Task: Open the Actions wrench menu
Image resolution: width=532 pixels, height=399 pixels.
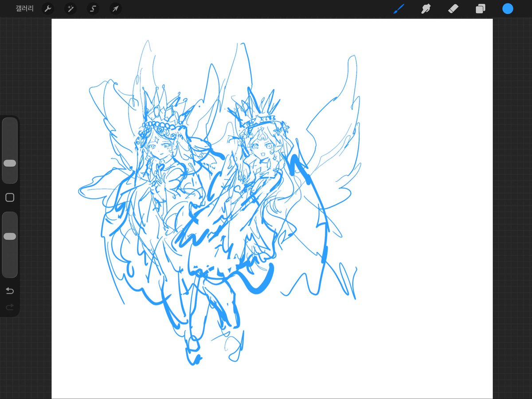Action: (x=48, y=8)
